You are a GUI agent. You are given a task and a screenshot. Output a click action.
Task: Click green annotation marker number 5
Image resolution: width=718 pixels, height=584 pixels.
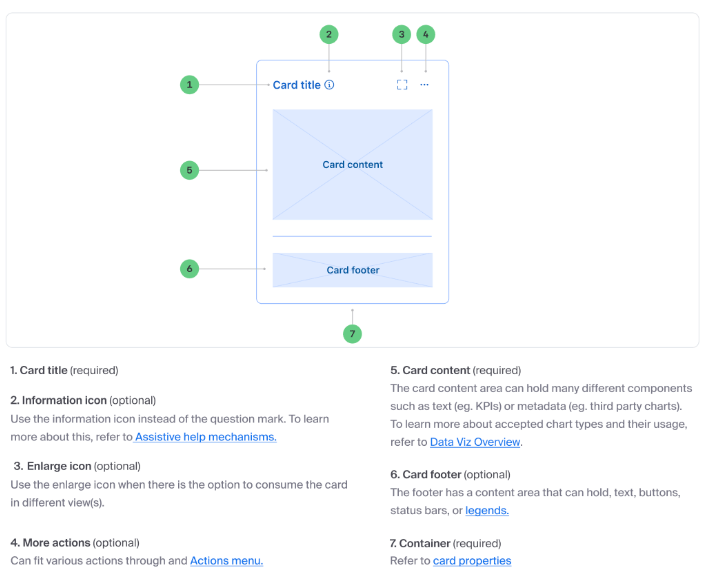point(190,170)
